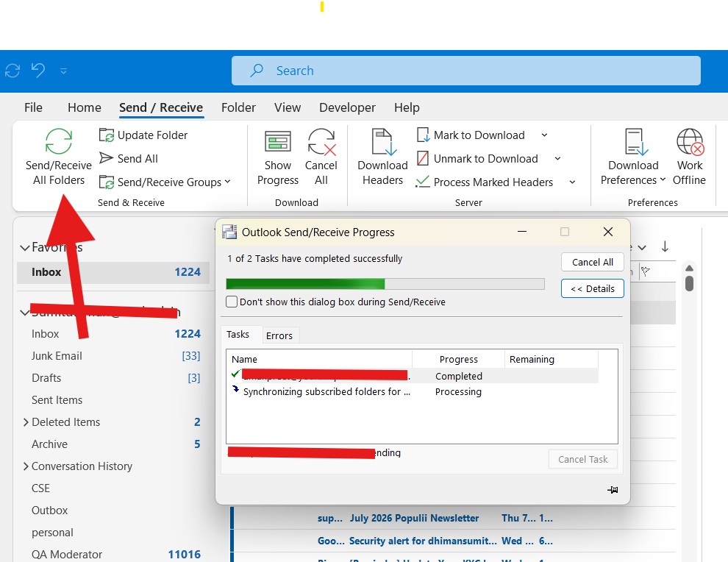Toggle the Work Offline globe icon
728x562 pixels.
pyautogui.click(x=690, y=142)
